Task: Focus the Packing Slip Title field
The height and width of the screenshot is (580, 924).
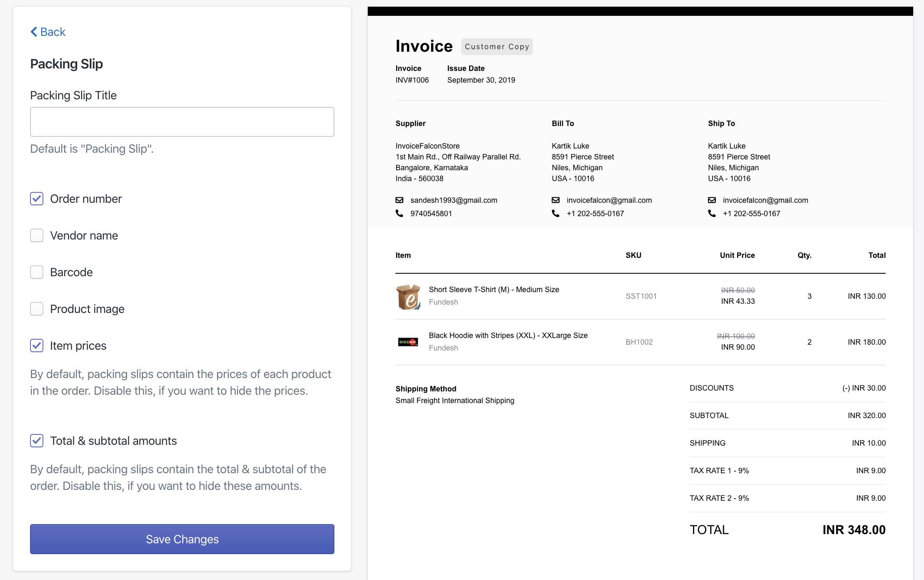Action: [x=182, y=122]
